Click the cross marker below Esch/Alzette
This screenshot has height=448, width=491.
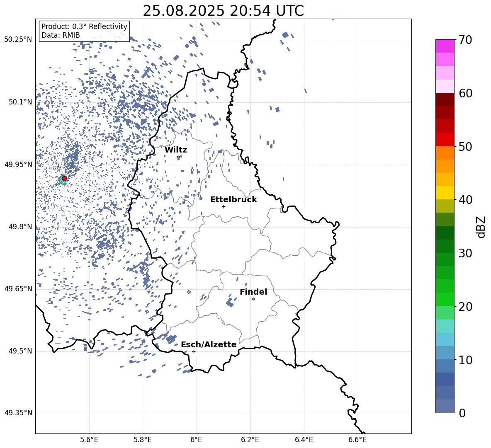tap(194, 351)
